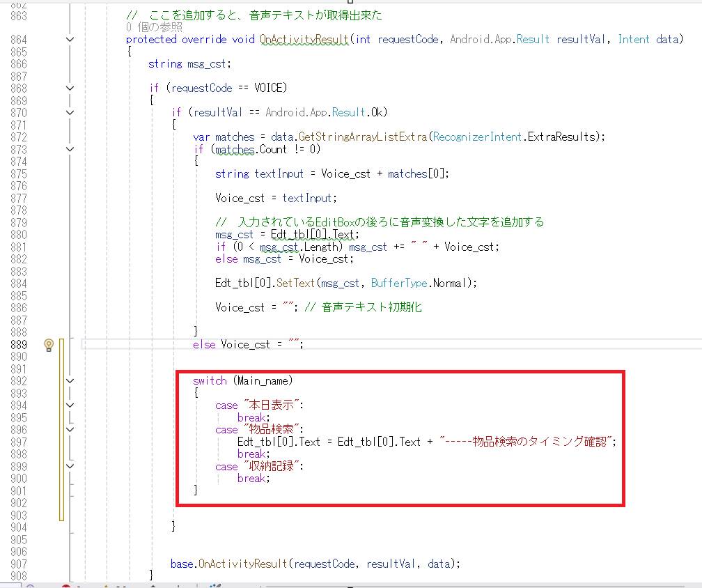Click the OnActivityResult method name in declaration
This screenshot has height=588, width=702.
coord(304,40)
